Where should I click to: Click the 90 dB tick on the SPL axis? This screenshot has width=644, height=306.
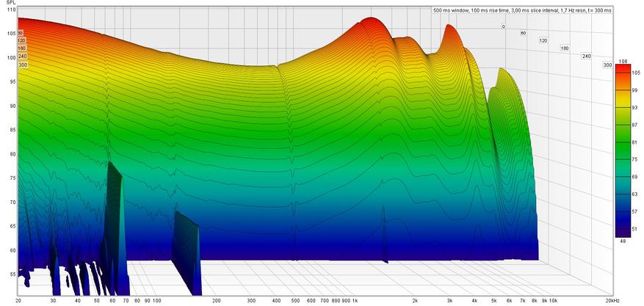13,106
